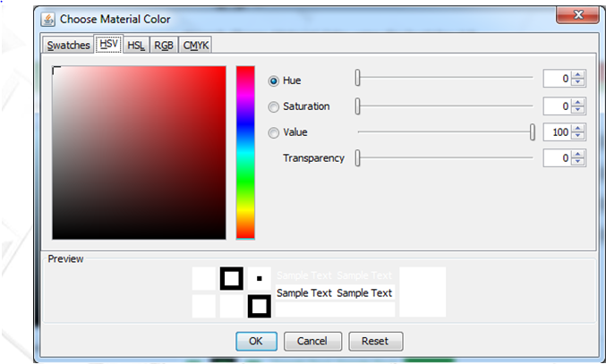The height and width of the screenshot is (364, 606).
Task: Switch to the Swatches tab
Action: pyautogui.click(x=68, y=45)
